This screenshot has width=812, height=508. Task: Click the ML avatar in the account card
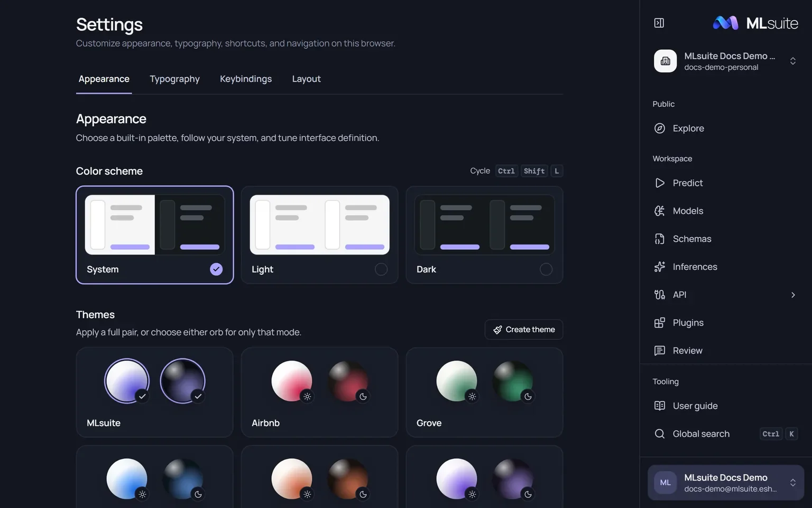[665, 483]
